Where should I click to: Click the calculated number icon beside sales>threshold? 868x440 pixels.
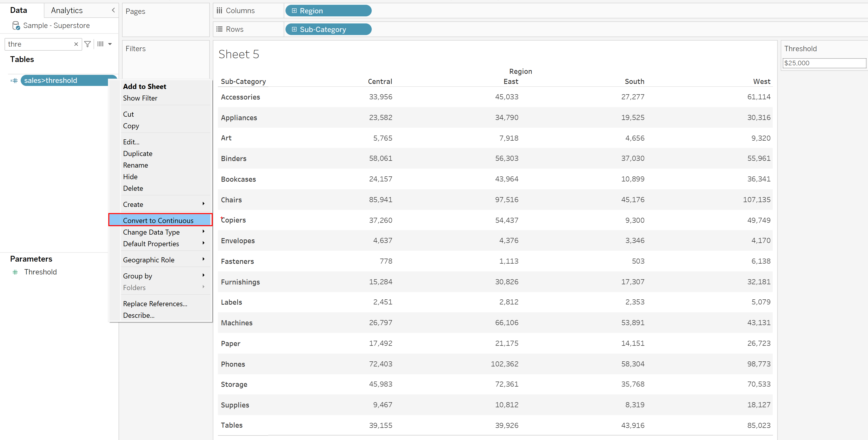(x=14, y=80)
